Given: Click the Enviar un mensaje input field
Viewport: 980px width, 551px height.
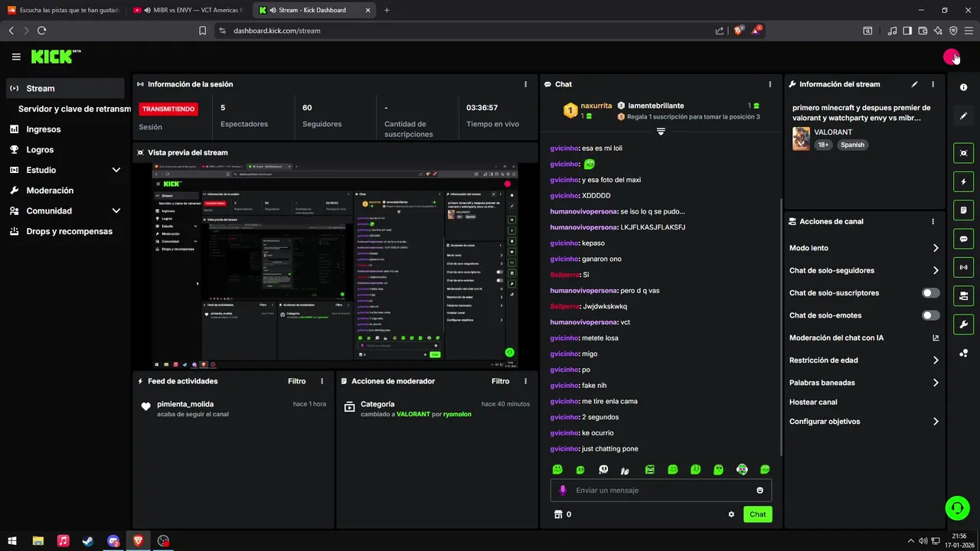Looking at the screenshot, I should pyautogui.click(x=661, y=490).
